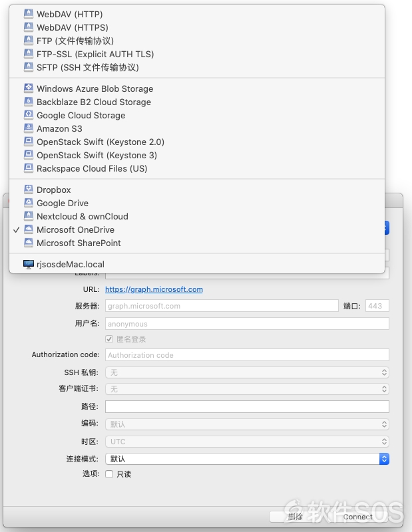The width and height of the screenshot is (412, 532).
Task: Click the Google Cloud Storage icon
Action: click(x=29, y=115)
